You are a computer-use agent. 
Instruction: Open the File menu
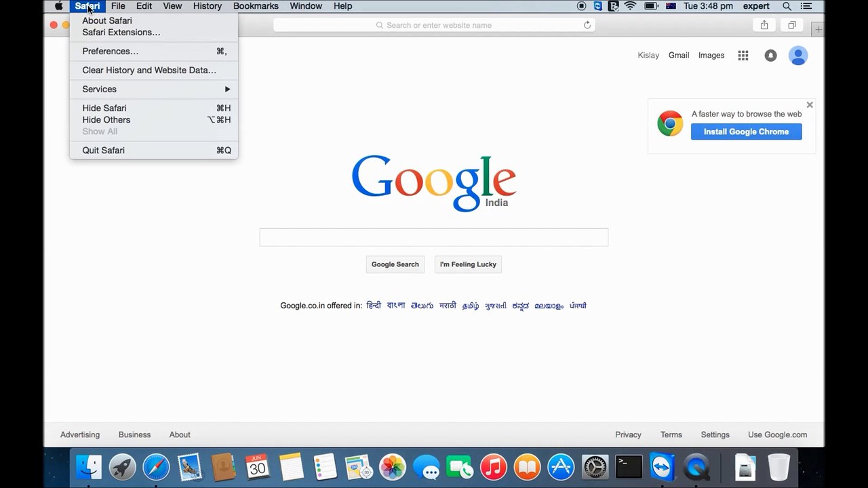point(118,6)
